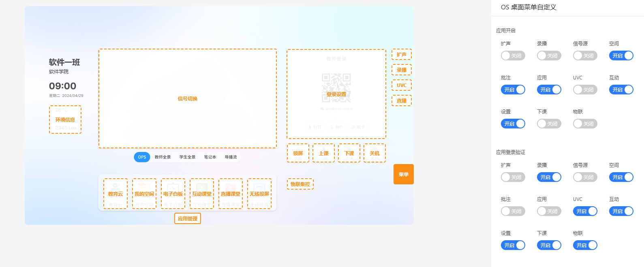The width and height of the screenshot is (644, 267).
Task: Turn on 下课 switch under 应用开启
Action: (549, 124)
